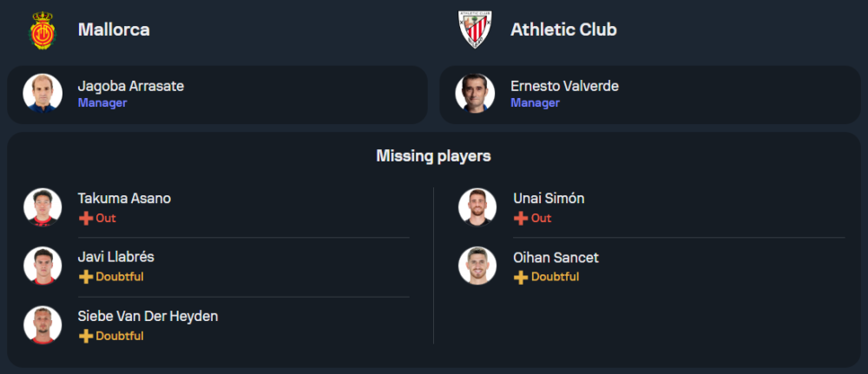The width and height of the screenshot is (868, 374).
Task: Click the yellow Doubtful icon for Javi Llabrés
Action: tap(85, 277)
